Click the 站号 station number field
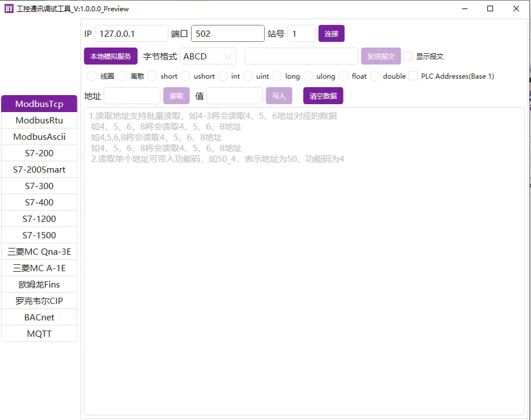 pos(301,33)
